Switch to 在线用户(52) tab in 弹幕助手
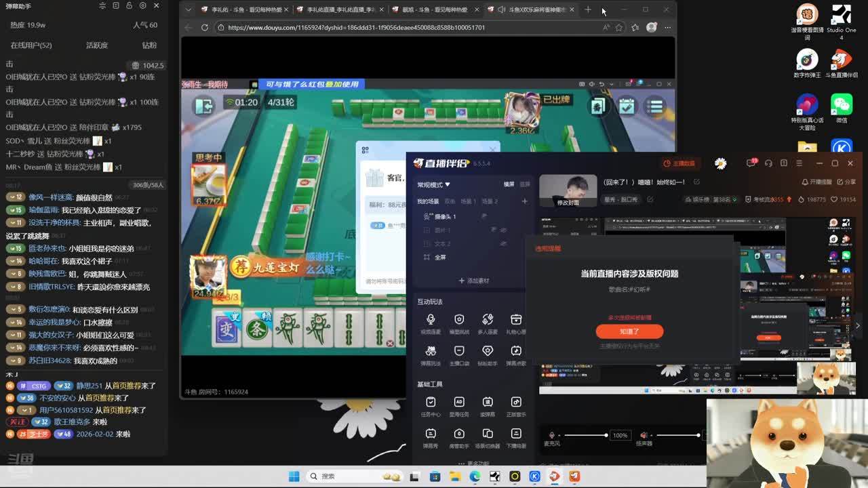The width and height of the screenshot is (868, 488). click(31, 45)
